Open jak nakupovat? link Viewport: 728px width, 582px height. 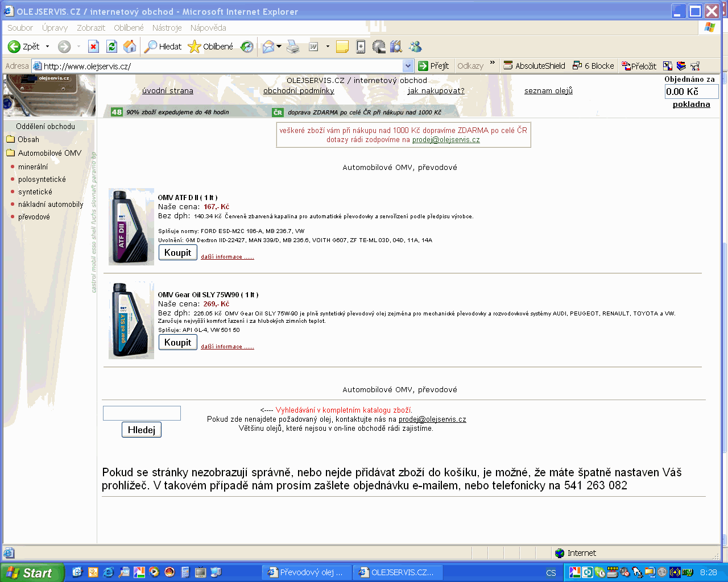click(x=436, y=91)
